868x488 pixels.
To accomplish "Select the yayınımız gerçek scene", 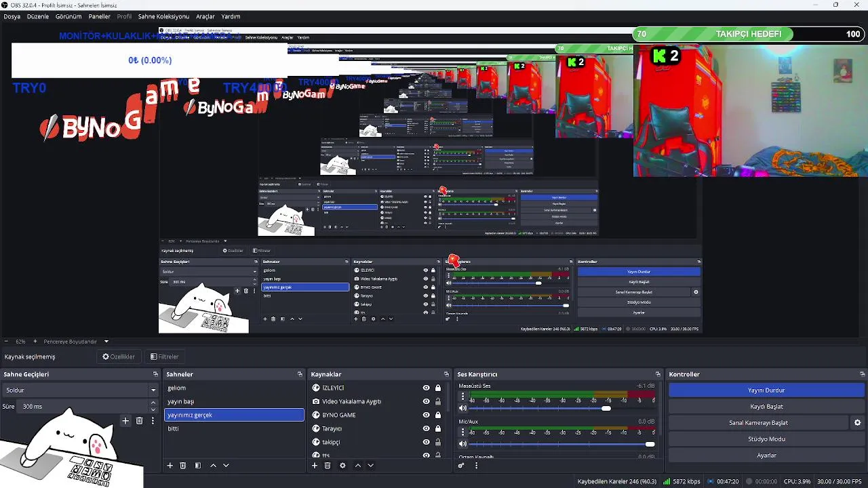I will coord(234,415).
